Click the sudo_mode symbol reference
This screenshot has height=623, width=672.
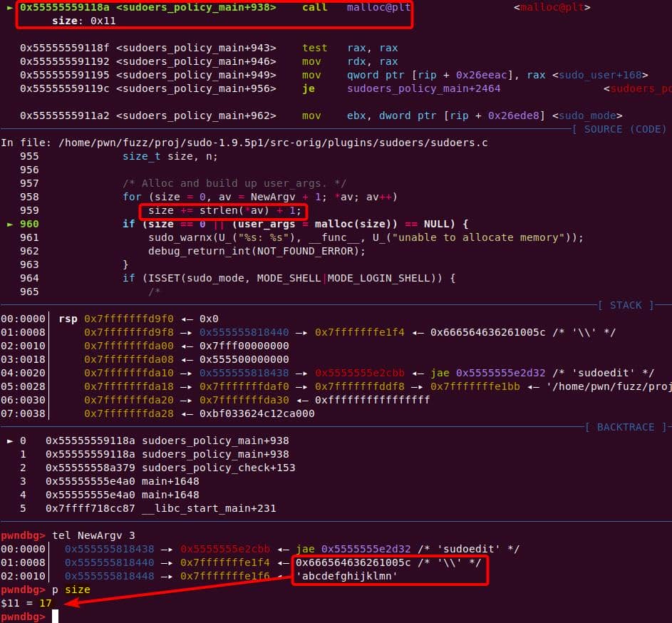(x=587, y=115)
